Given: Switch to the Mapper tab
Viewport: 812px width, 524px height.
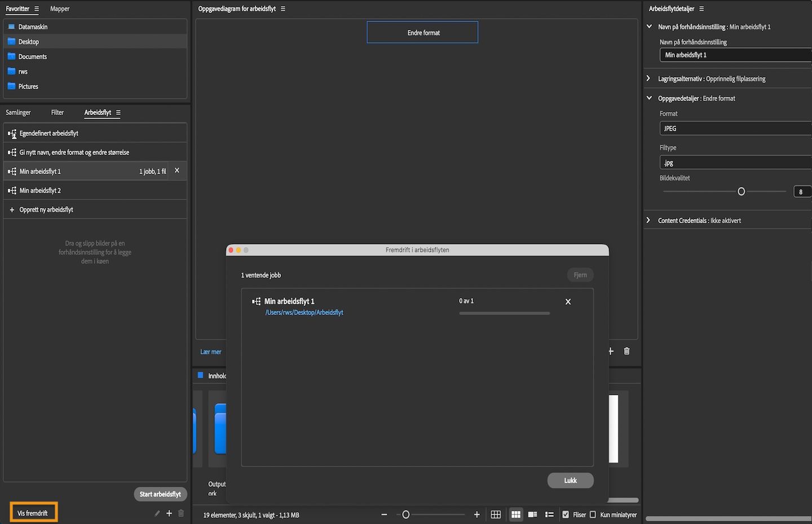Looking at the screenshot, I should [x=60, y=9].
